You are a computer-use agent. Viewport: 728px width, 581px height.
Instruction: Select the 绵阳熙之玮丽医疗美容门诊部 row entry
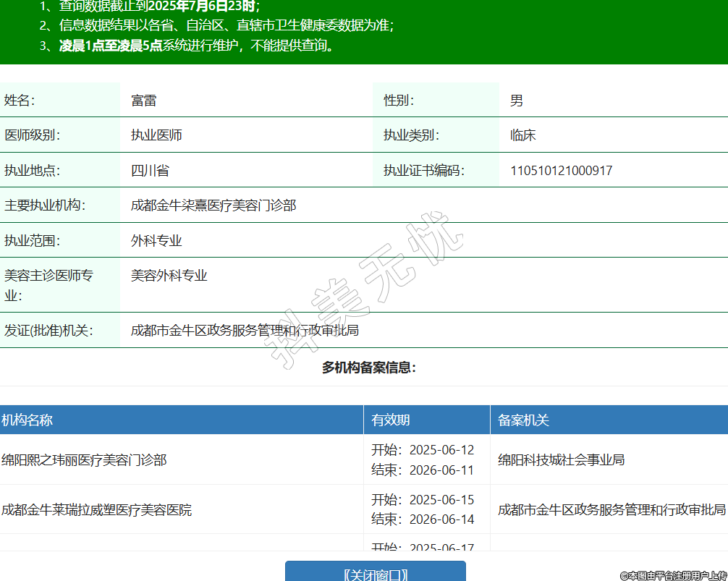coord(84,460)
